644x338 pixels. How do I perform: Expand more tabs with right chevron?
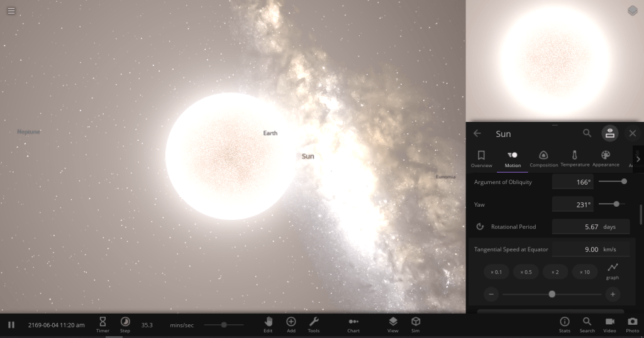point(638,159)
